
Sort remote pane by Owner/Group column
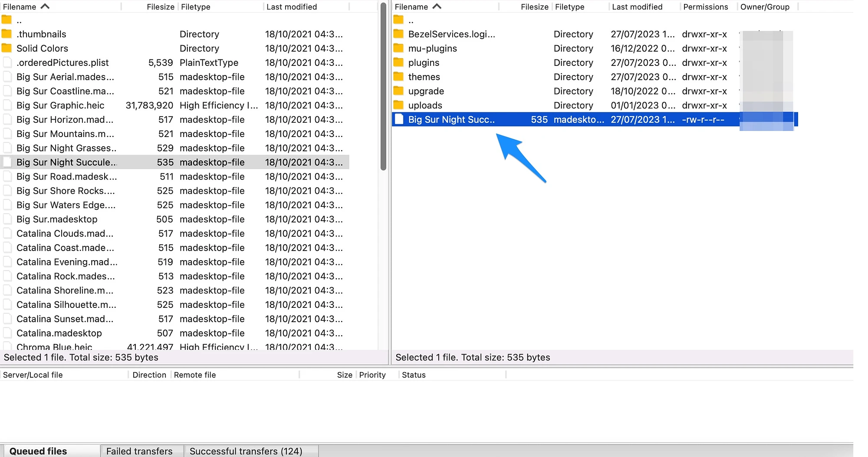(x=767, y=7)
